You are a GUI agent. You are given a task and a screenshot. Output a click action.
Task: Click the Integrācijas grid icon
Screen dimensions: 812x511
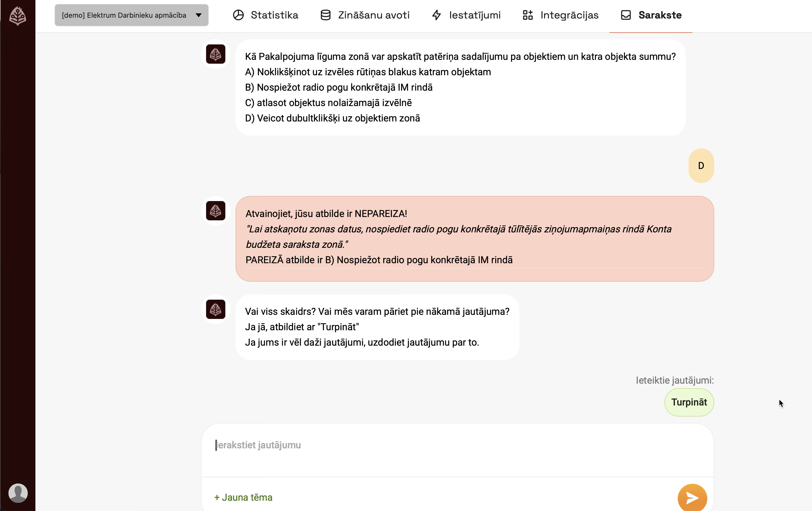(x=528, y=15)
